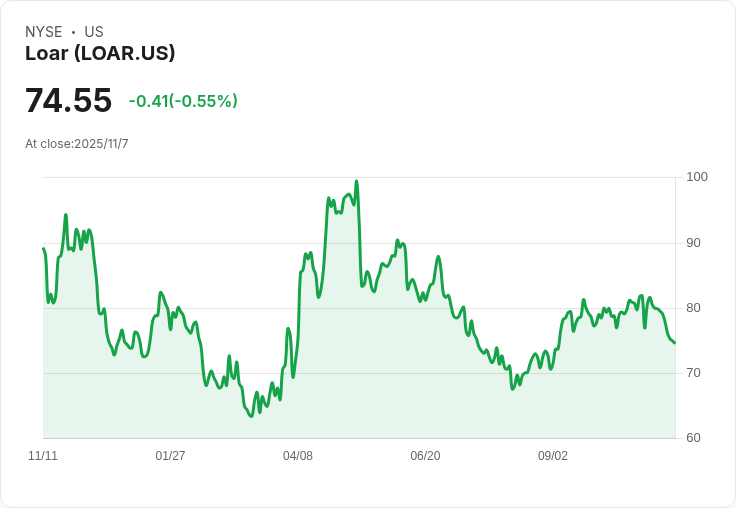Viewport: 736px width, 508px height.
Task: Click the US market label
Action: click(94, 32)
